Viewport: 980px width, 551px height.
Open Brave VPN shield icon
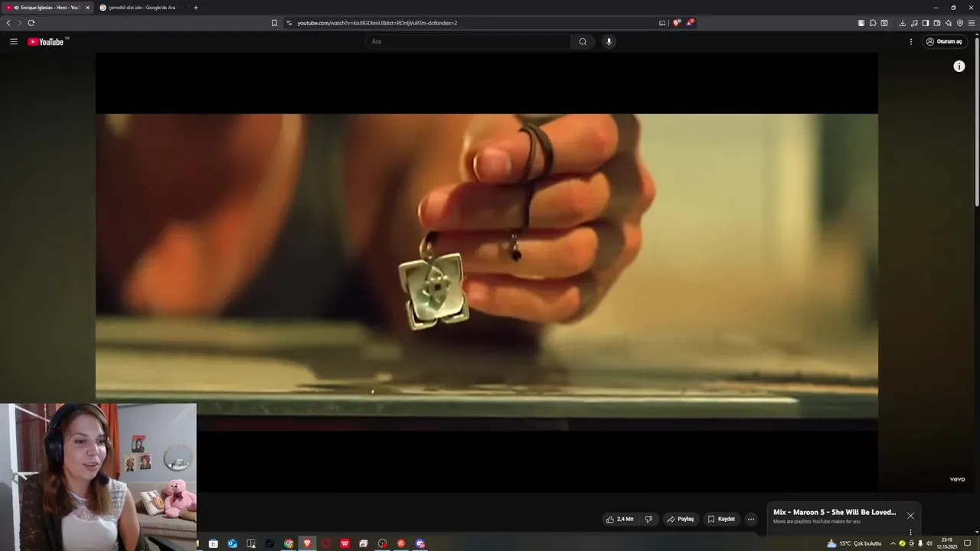960,23
